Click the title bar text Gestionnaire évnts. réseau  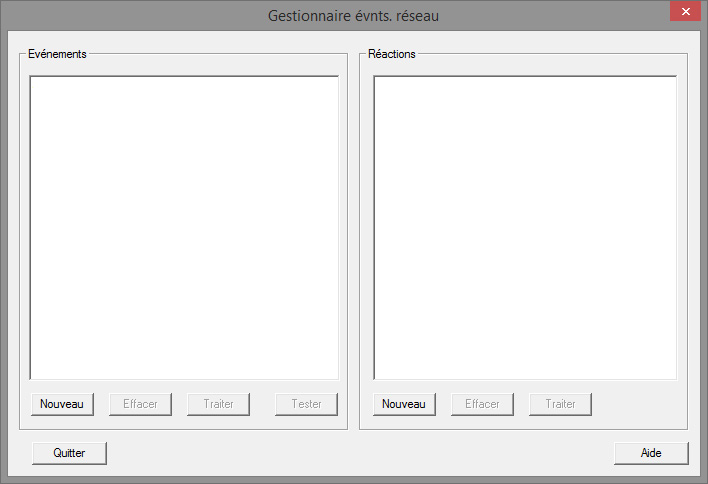click(x=353, y=16)
